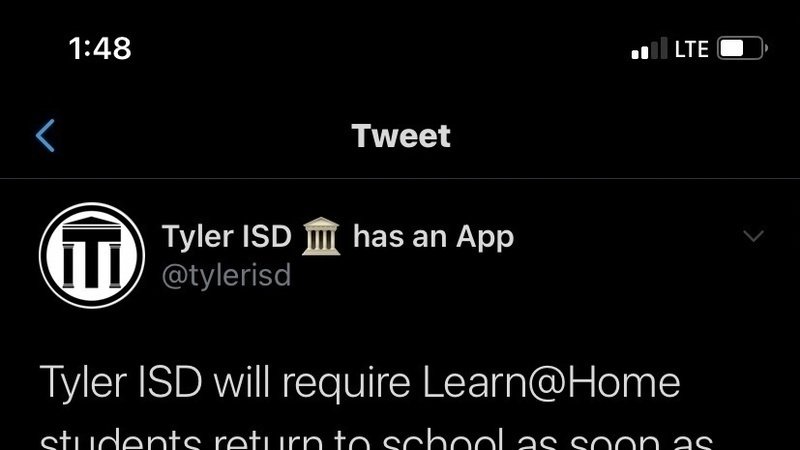
Task: Tap the battery level indicator
Action: [742, 48]
